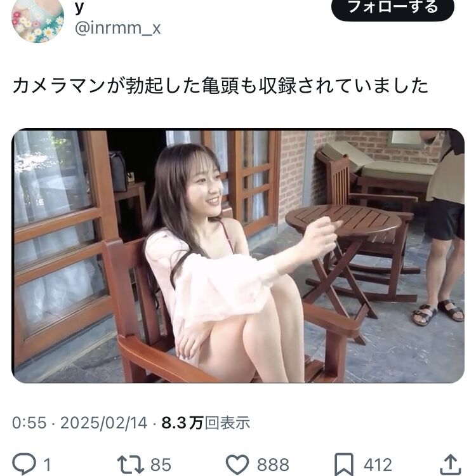Open the share upload arrow icon
The height and width of the screenshot is (476, 476).
point(451,464)
